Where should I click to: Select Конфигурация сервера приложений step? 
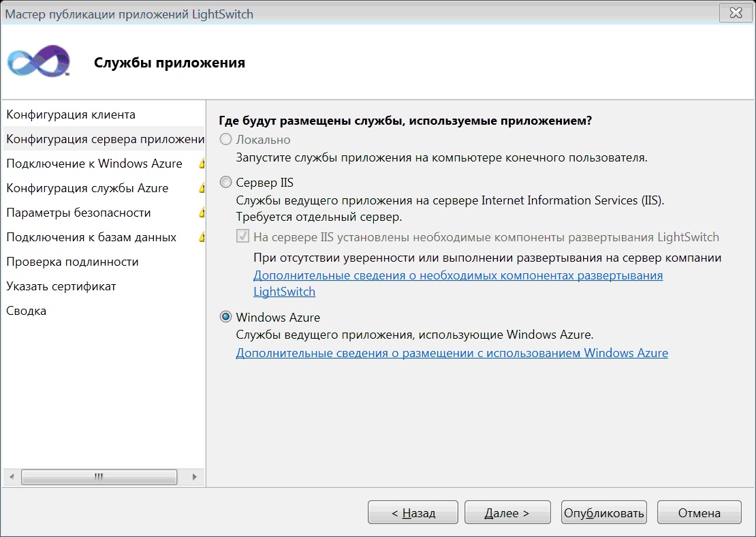(104, 140)
